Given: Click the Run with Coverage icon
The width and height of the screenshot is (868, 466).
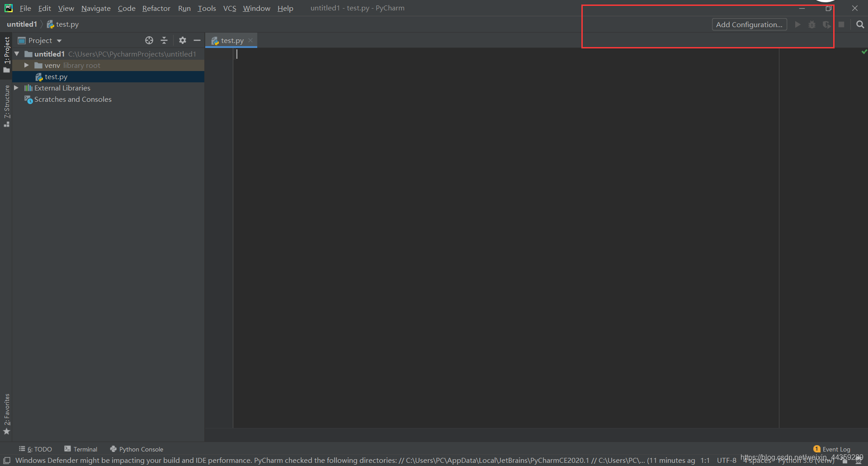Looking at the screenshot, I should (x=826, y=24).
